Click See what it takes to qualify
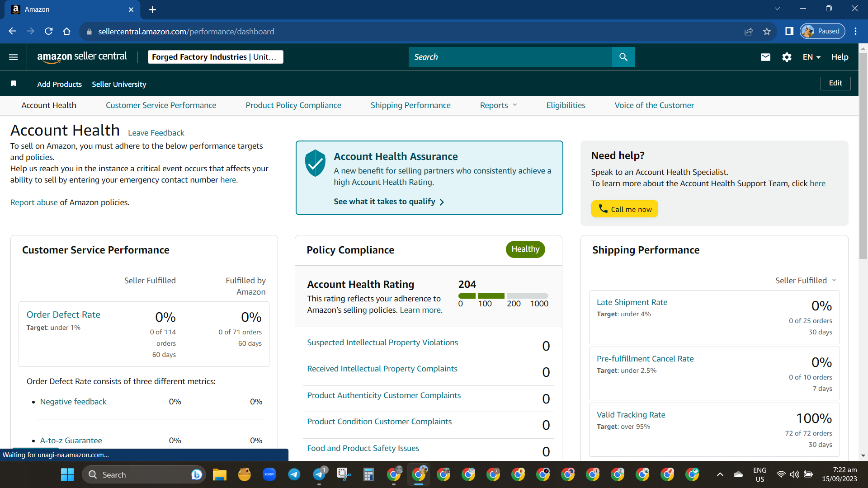868x488 pixels. 389,202
